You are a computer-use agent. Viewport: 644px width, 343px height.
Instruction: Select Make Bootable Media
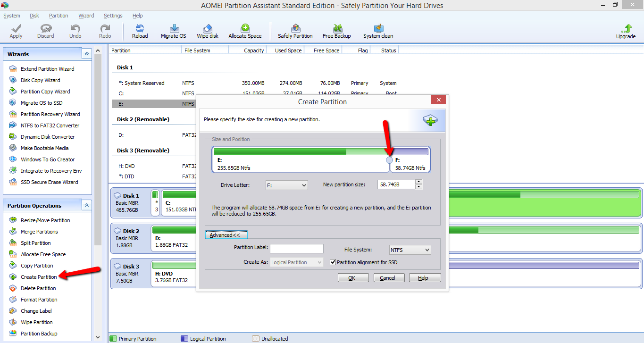44,148
